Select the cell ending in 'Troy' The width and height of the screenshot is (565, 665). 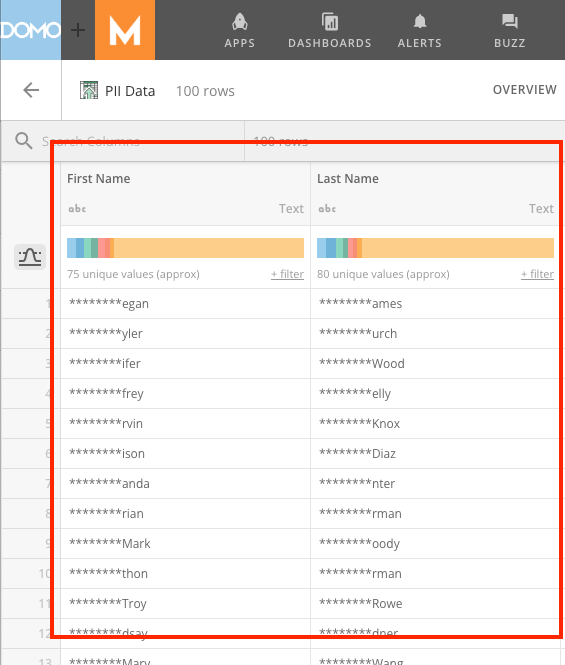[185, 604]
